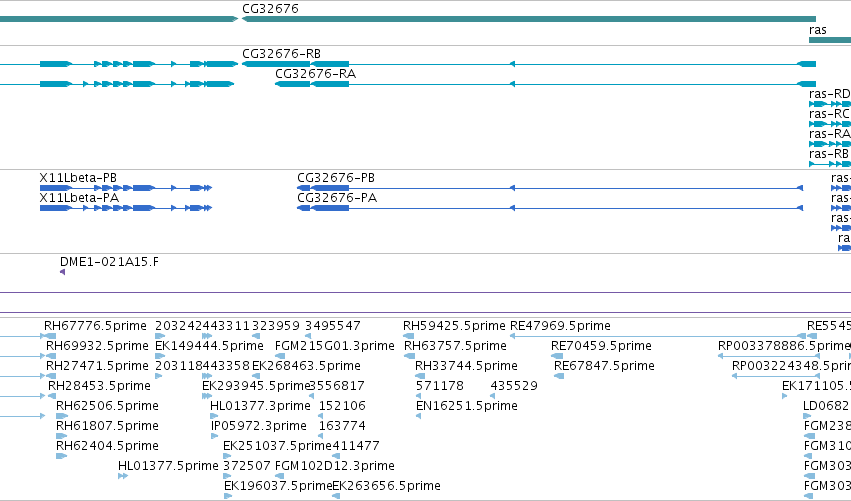
Task: Select EST RH27471.5prime
Action: 97,366
